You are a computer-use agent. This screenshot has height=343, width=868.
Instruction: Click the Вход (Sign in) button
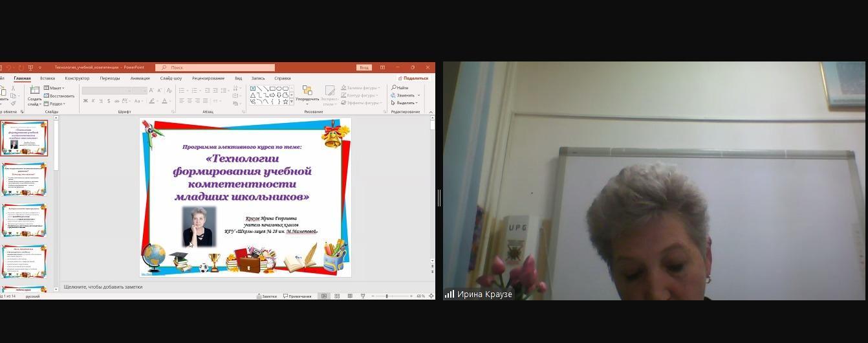[x=364, y=67]
